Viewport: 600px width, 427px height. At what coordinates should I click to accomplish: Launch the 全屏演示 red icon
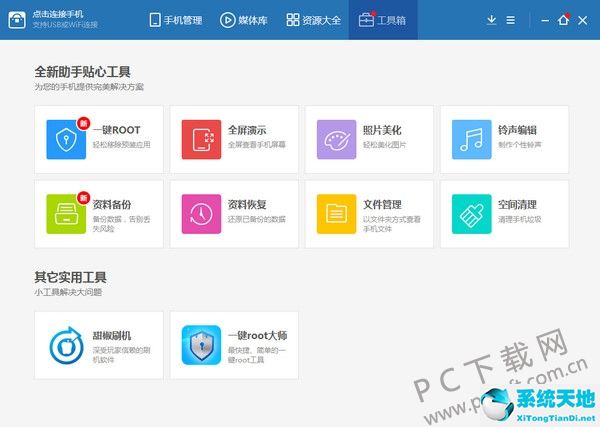[x=201, y=139]
